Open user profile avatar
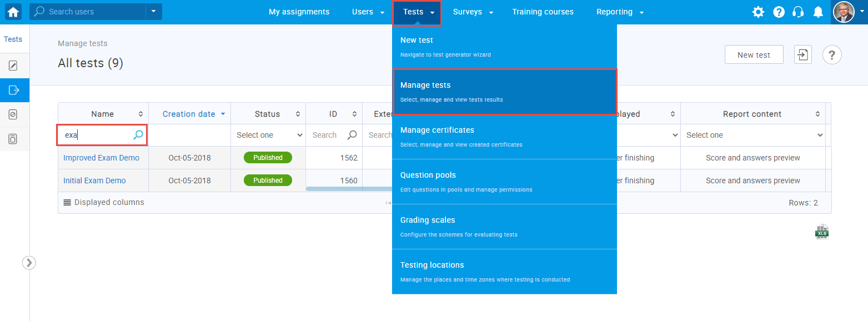 tap(844, 12)
